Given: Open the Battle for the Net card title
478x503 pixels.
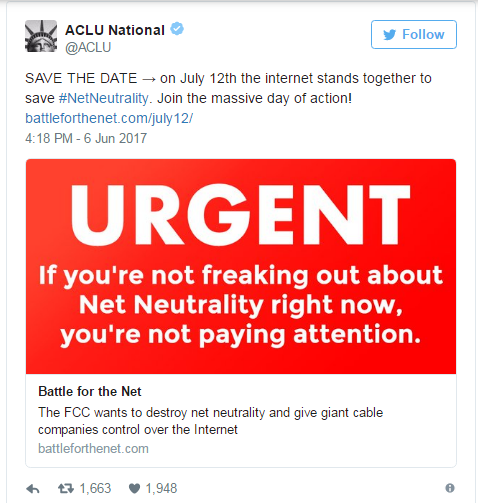Looking at the screenshot, I should click(x=90, y=391).
